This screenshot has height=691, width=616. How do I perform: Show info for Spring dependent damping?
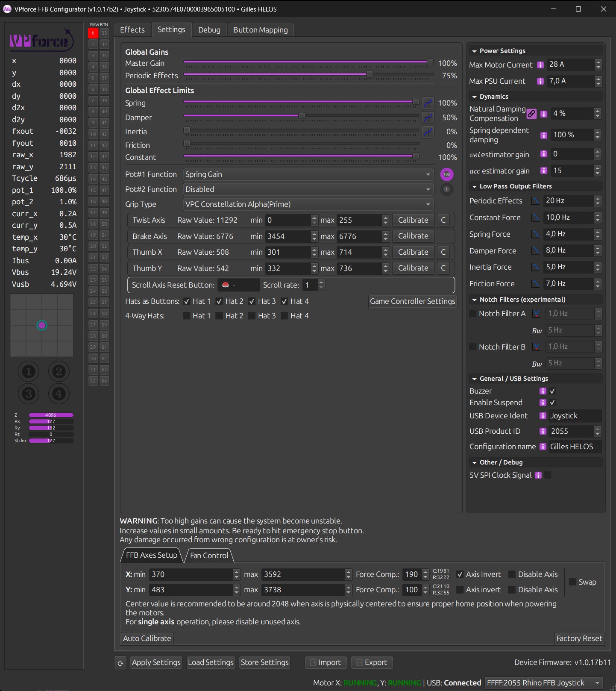coord(544,135)
